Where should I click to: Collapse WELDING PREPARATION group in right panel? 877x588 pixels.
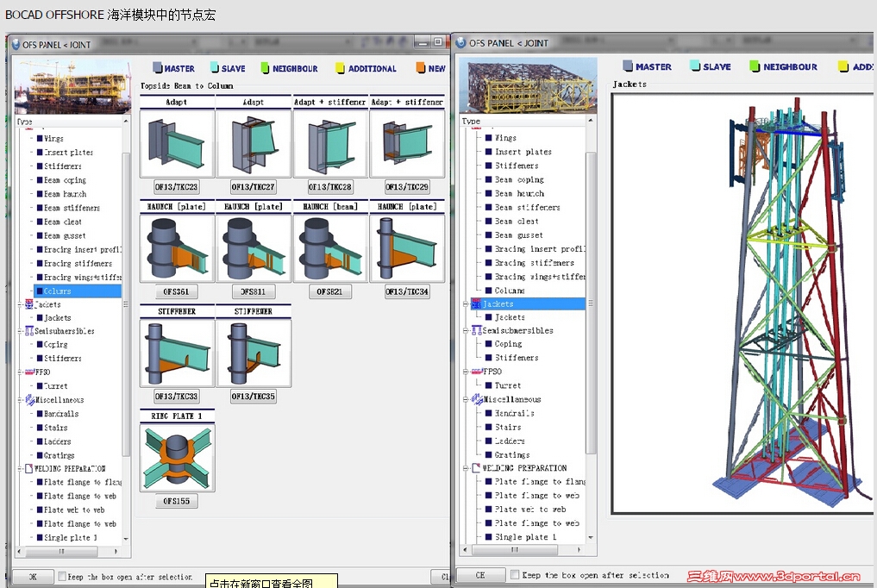click(466, 468)
